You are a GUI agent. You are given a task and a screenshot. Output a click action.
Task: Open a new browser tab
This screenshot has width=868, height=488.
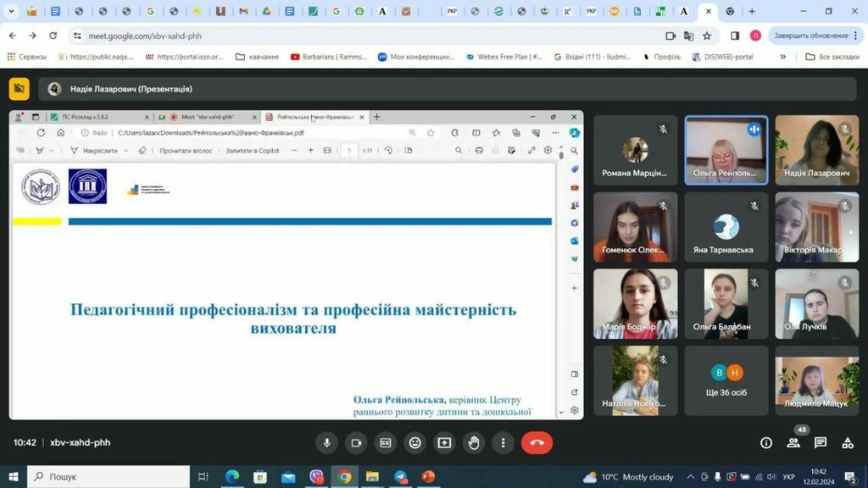click(752, 11)
